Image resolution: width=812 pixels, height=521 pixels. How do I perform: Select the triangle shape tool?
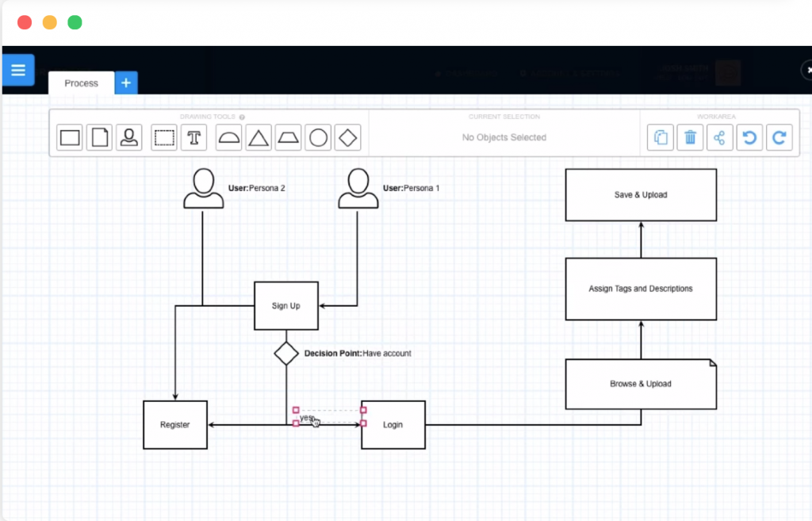[259, 138]
